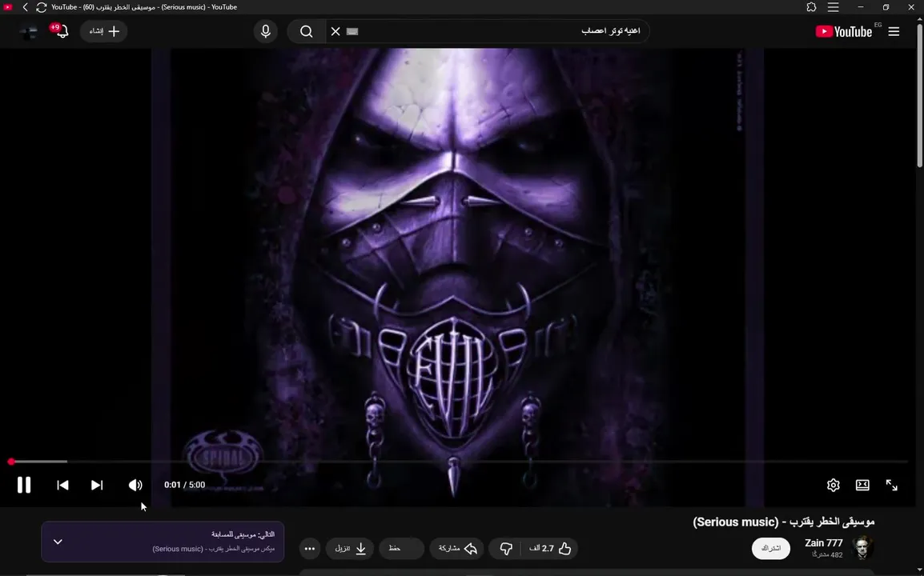Viewport: 924px width, 576px height.
Task: Like the video thumbs up 2.7
Action: pyautogui.click(x=550, y=548)
